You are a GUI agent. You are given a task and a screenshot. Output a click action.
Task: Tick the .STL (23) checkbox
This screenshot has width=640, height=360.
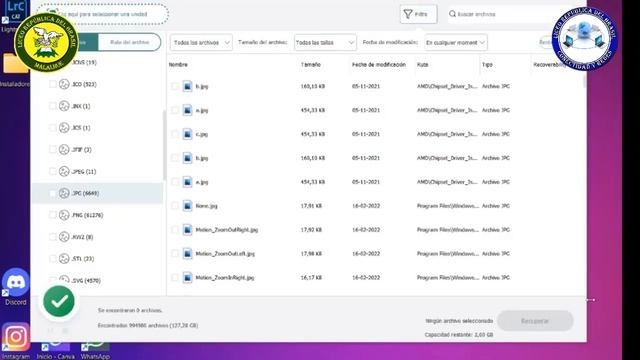[x=52, y=258]
